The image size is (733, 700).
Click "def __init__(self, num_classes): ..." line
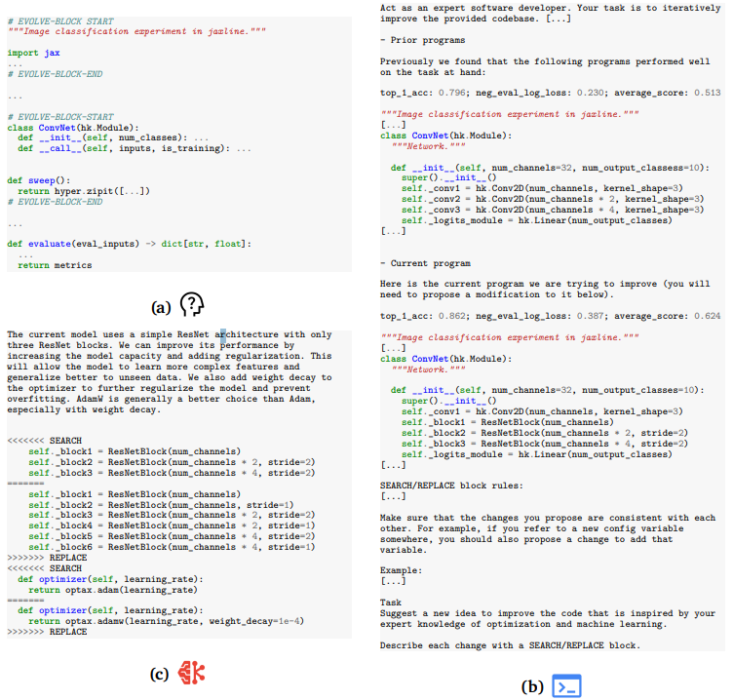pos(113,137)
